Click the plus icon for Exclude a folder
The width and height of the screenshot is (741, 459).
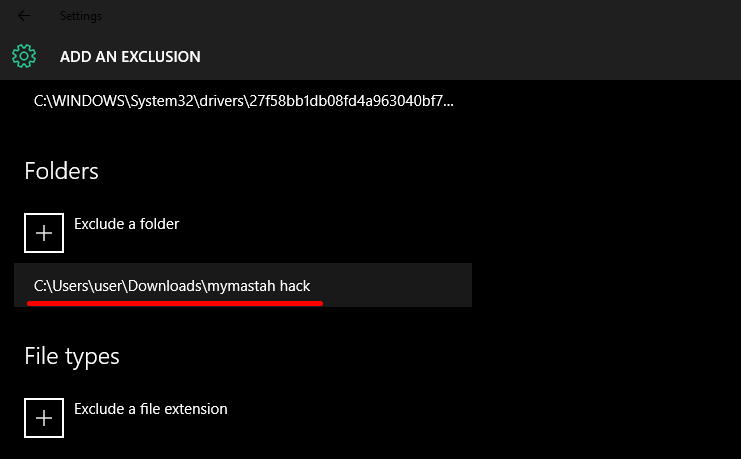coord(44,232)
